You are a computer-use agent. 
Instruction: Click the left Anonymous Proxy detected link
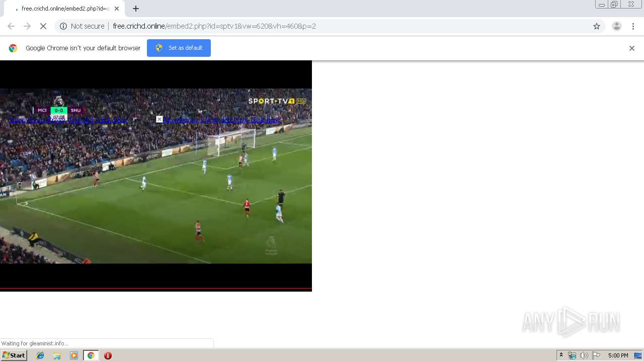69,120
